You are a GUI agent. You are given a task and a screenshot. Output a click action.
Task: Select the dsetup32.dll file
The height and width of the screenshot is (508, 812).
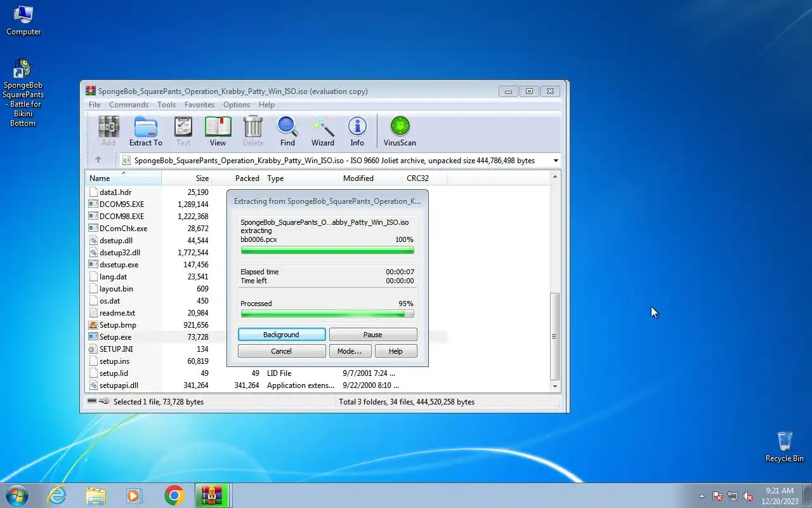120,252
